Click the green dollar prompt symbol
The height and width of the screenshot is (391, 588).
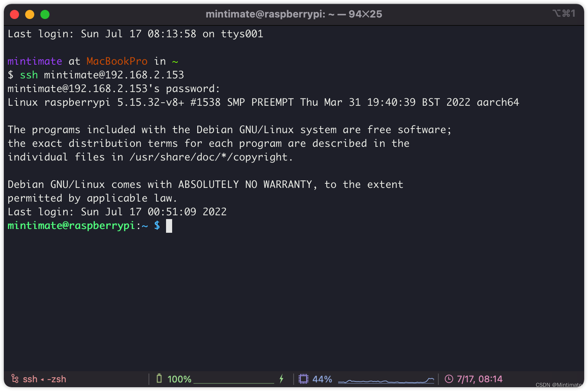pyautogui.click(x=157, y=226)
